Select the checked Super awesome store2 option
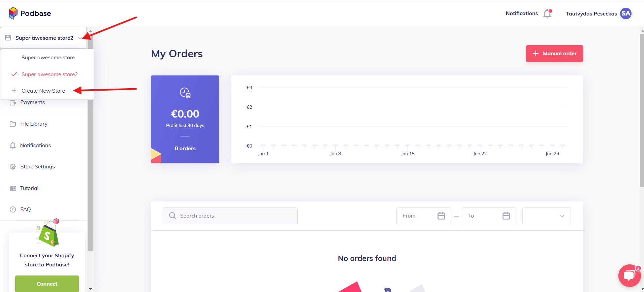This screenshot has width=644, height=292. 50,74
